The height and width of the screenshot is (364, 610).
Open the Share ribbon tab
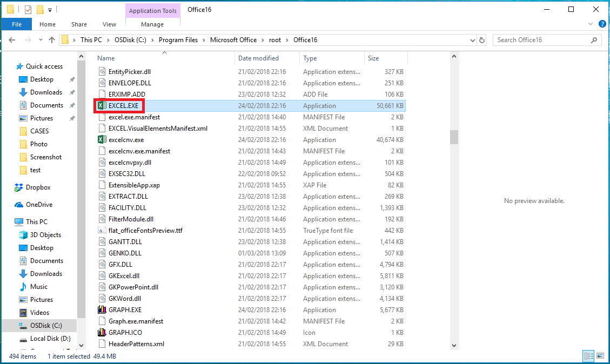79,24
